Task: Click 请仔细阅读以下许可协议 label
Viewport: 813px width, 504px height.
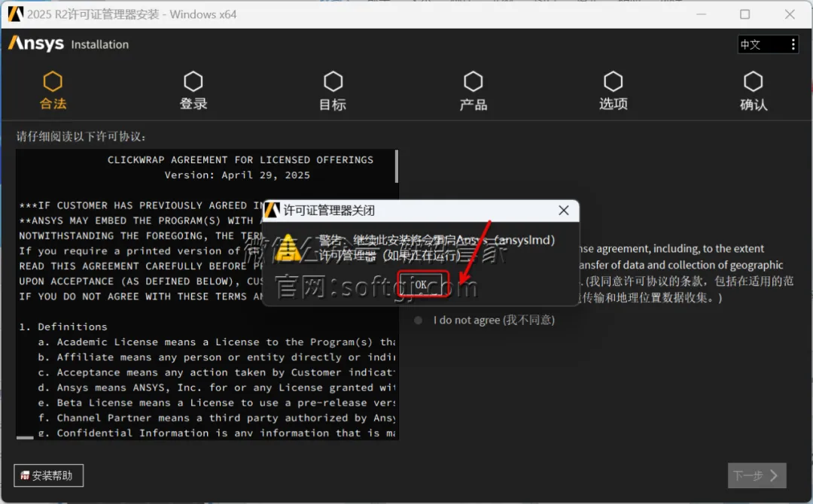Action: pyautogui.click(x=81, y=136)
